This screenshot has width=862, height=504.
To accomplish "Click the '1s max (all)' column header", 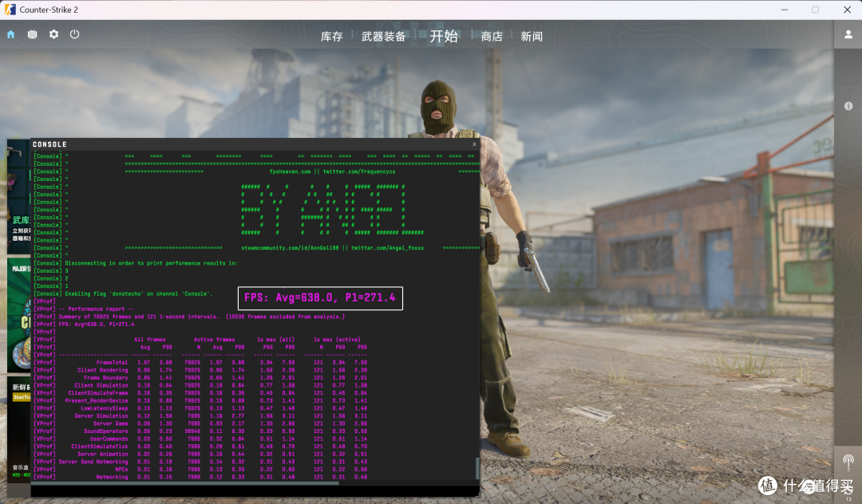I will pyautogui.click(x=275, y=339).
